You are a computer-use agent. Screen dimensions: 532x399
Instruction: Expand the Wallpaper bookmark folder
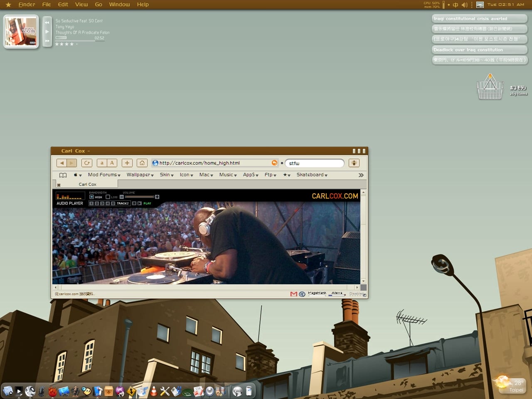[x=140, y=175]
